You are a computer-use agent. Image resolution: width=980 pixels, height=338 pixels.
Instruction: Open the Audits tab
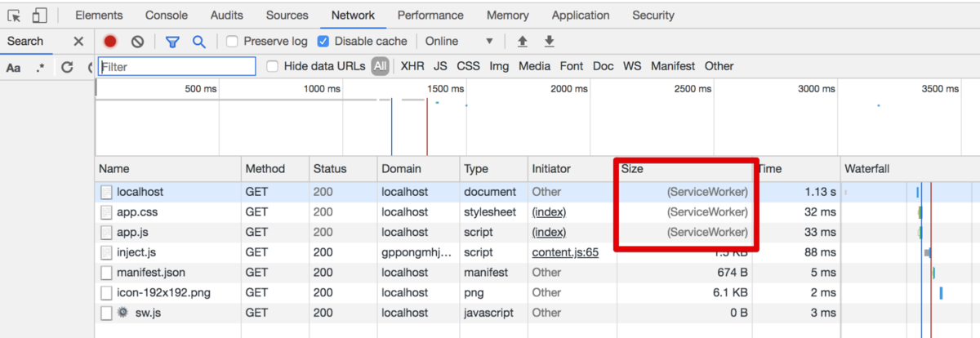[x=226, y=16]
